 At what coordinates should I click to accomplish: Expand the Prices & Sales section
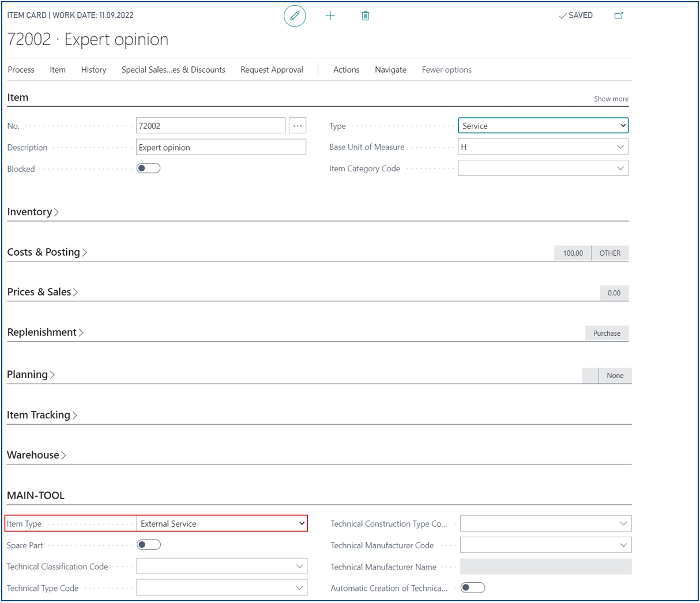(x=42, y=292)
